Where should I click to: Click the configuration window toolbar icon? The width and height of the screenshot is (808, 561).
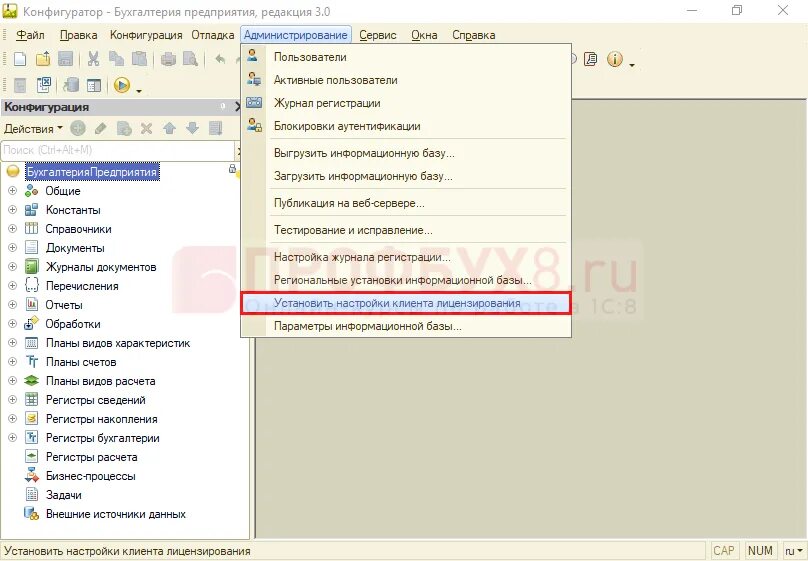(x=94, y=85)
